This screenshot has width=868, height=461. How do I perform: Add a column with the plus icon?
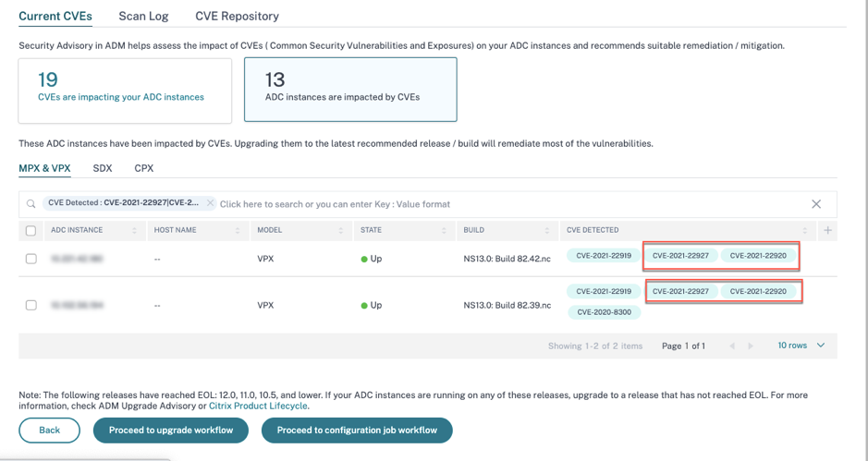pos(827,230)
